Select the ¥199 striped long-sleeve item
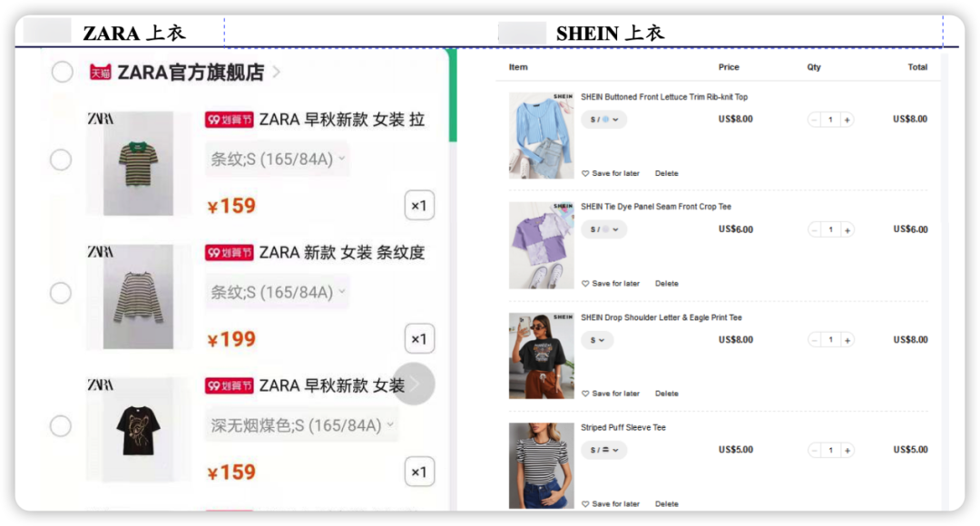 click(x=61, y=292)
